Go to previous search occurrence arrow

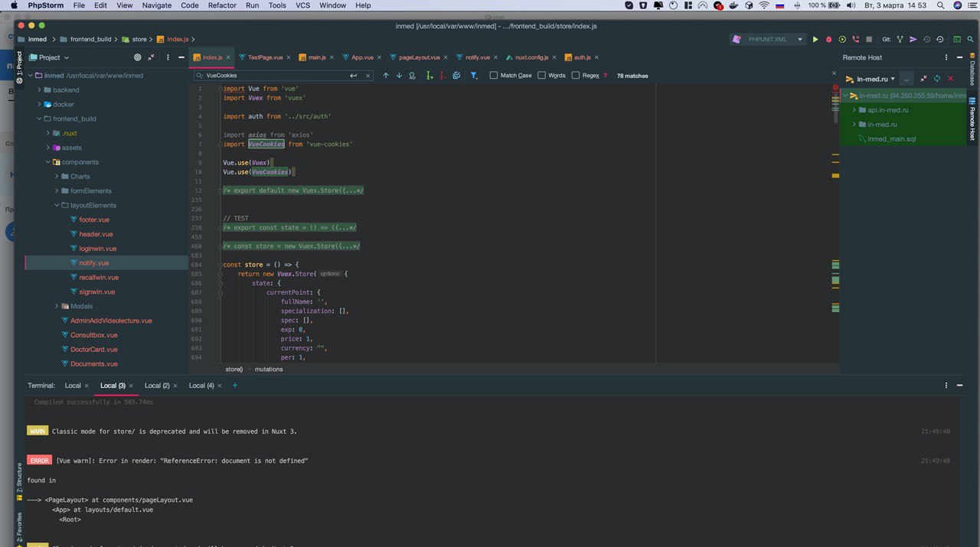pos(386,75)
